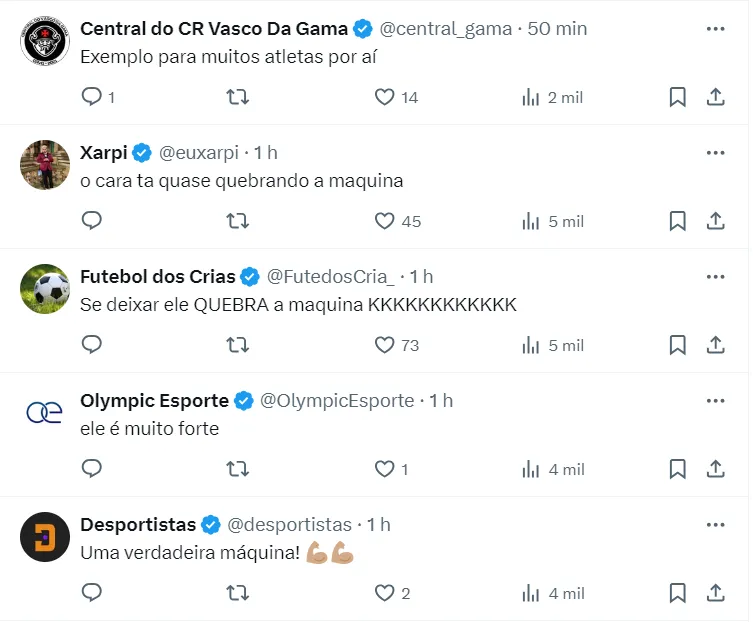Open view stats on Xarpi's tweet

(531, 221)
